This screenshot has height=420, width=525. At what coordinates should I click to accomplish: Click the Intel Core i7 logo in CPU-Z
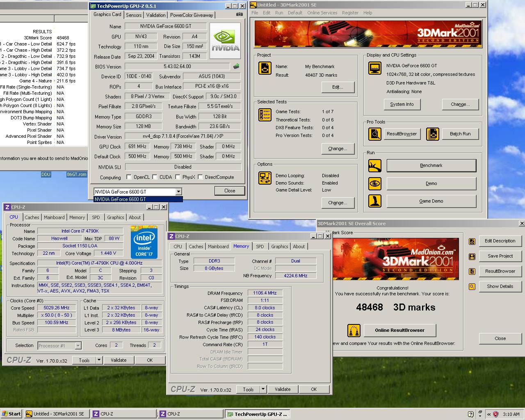point(144,242)
